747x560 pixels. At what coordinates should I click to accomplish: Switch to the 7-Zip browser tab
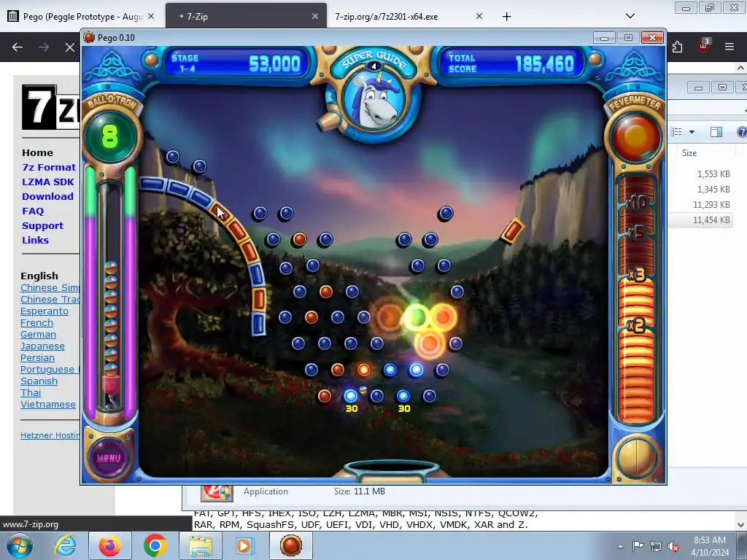point(246,17)
